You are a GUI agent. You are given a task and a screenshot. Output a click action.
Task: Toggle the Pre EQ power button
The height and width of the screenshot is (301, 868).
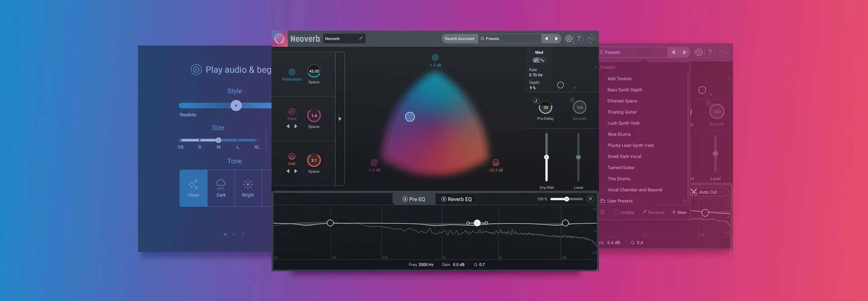pos(405,199)
